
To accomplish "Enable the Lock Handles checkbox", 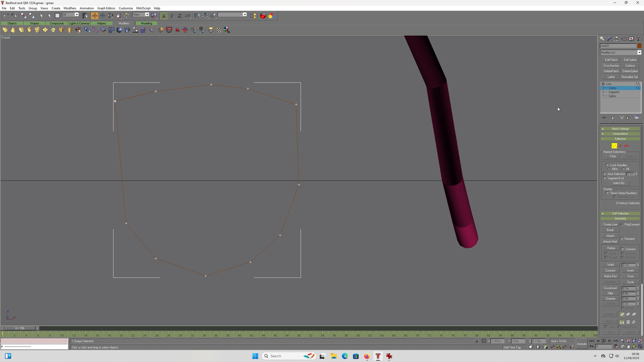I will (608, 165).
